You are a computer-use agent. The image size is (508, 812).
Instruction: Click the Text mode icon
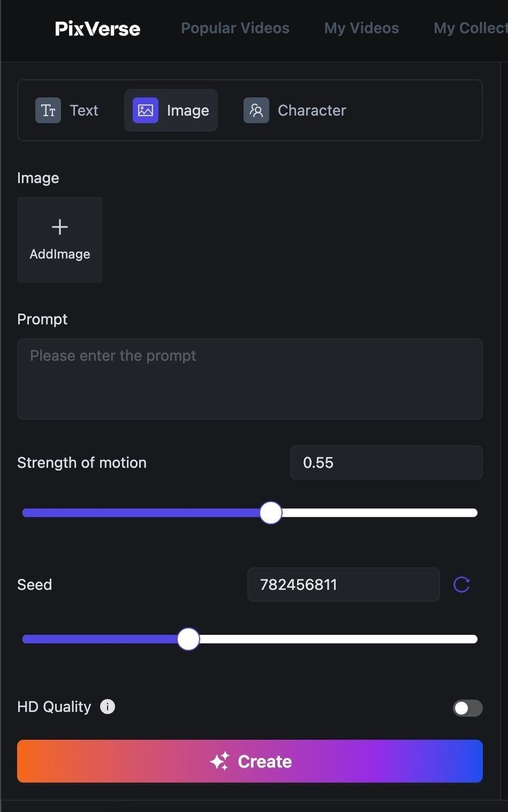[48, 110]
